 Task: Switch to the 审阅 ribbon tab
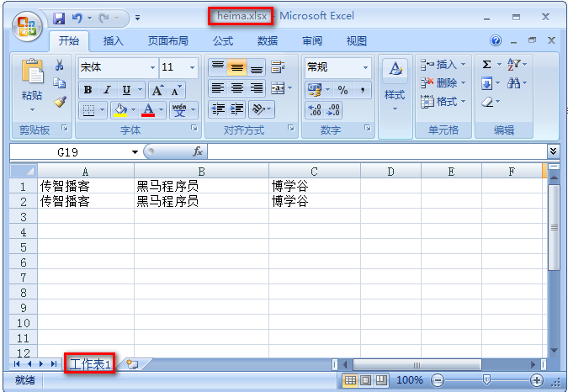(312, 41)
